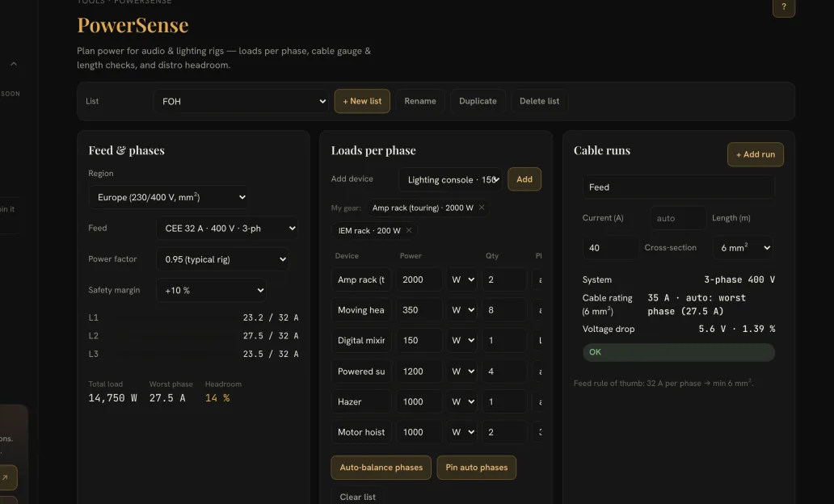The image size is (834, 504).
Task: Remove Amp rack (touring) gear chip
Action: click(482, 208)
